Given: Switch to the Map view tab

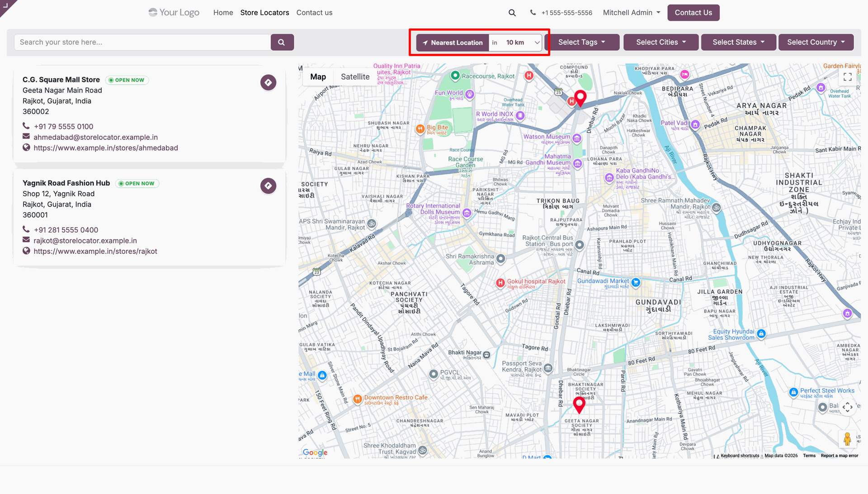Looking at the screenshot, I should point(318,77).
